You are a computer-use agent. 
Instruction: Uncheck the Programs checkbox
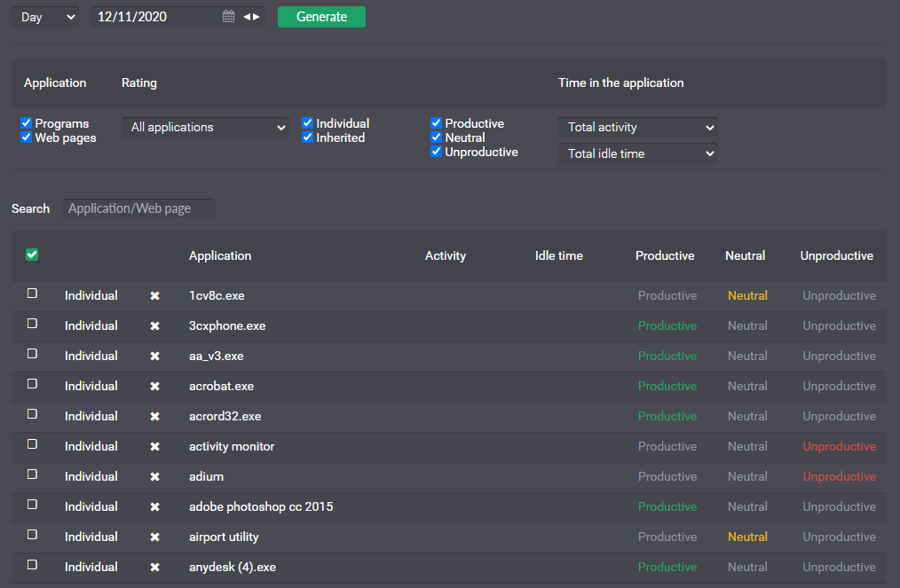[26, 122]
